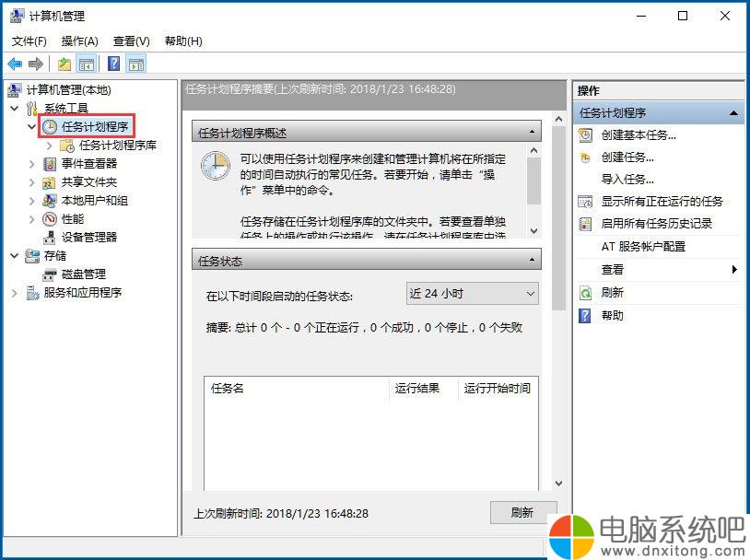Click the 刷新 action with green icon
This screenshot has height=560, width=750.
612,292
